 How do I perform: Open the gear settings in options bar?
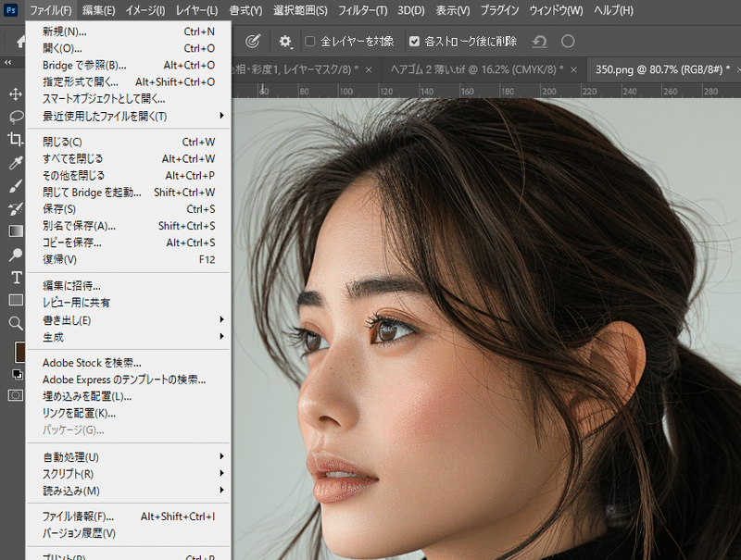point(285,42)
